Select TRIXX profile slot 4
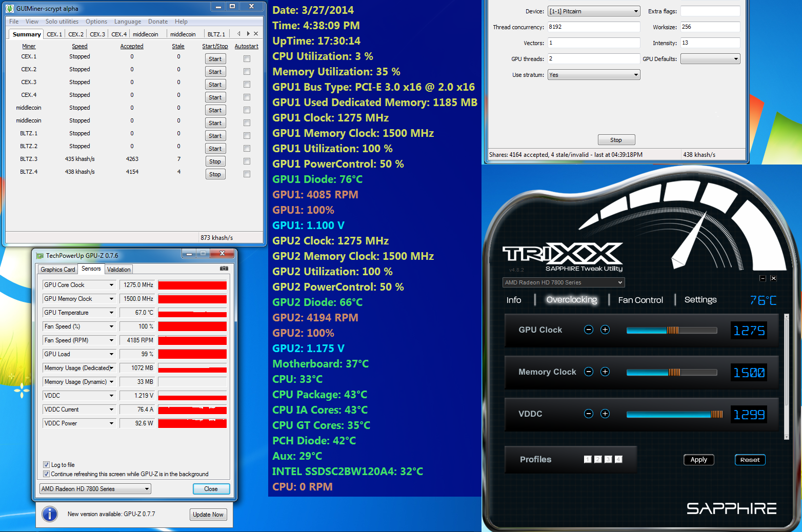 (618, 459)
